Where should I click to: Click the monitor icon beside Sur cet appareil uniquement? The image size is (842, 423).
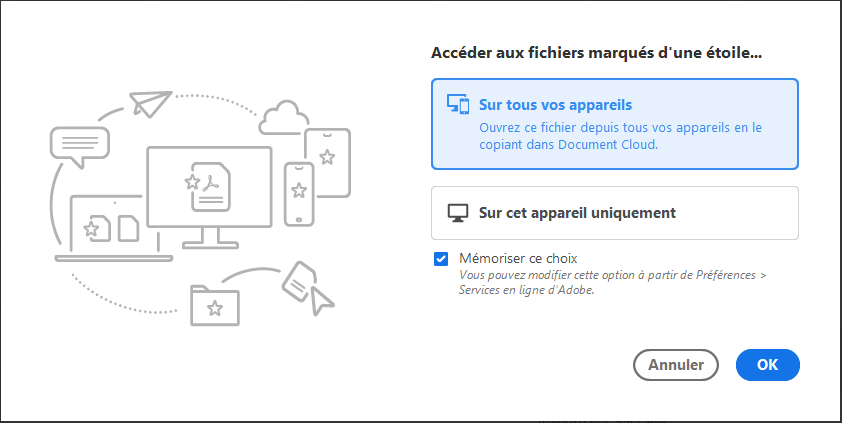(x=458, y=213)
